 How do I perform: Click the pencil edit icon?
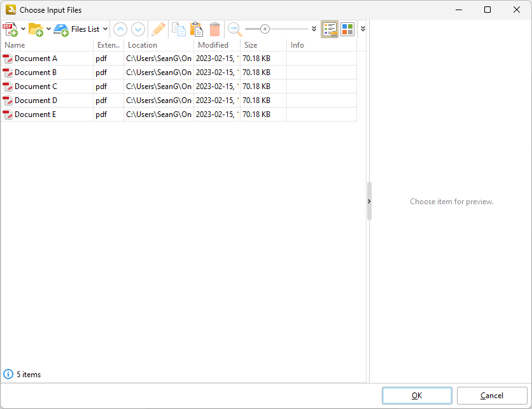click(158, 29)
